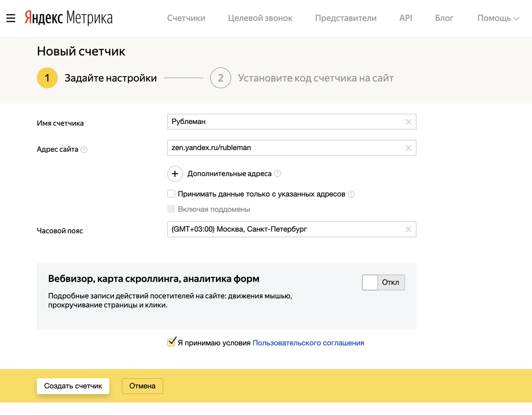Turn on the Вебвизор toggle switch

click(383, 283)
